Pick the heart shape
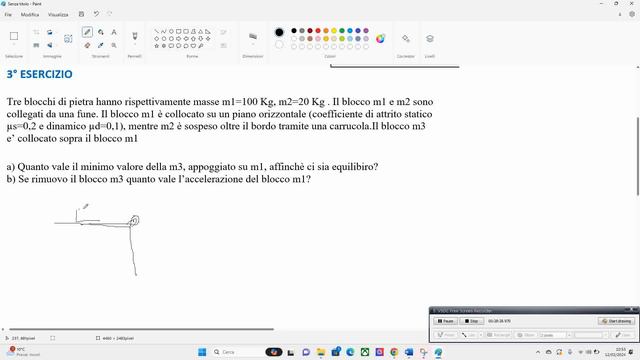Viewport: 640px width, 360px height. (x=193, y=46)
